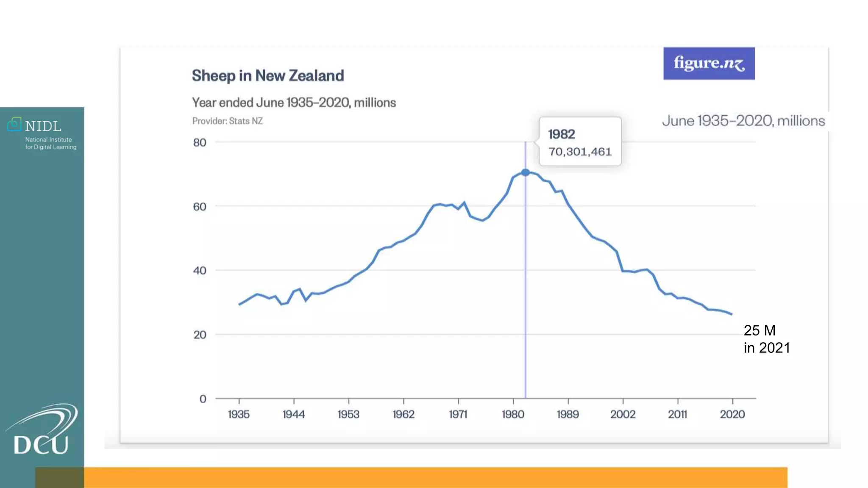Viewport: 868px width, 488px height.
Task: Click the '25 M in 2021' annotation
Action: coord(766,339)
